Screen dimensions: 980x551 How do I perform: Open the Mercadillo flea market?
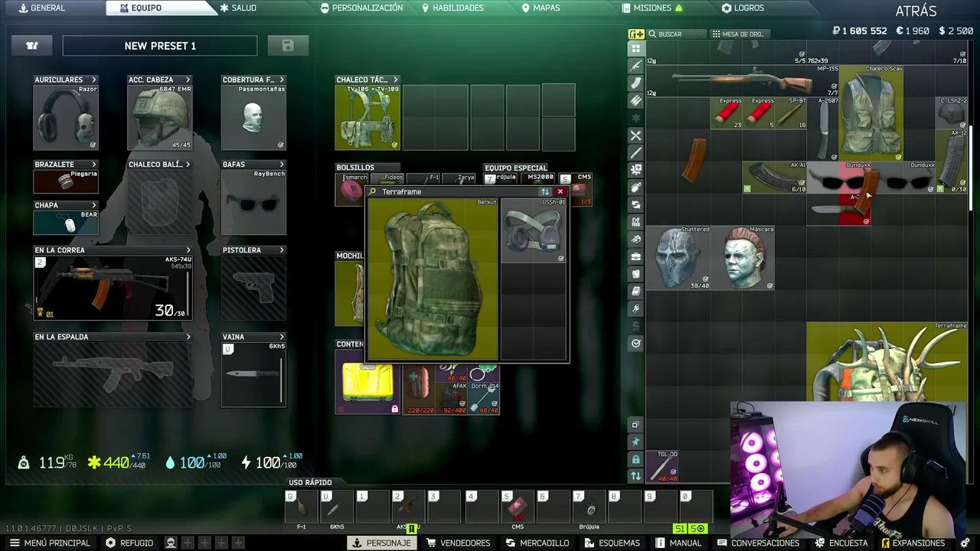(x=537, y=543)
